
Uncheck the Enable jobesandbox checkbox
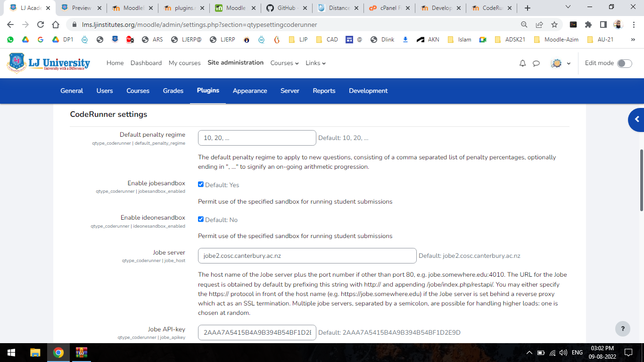pyautogui.click(x=201, y=184)
